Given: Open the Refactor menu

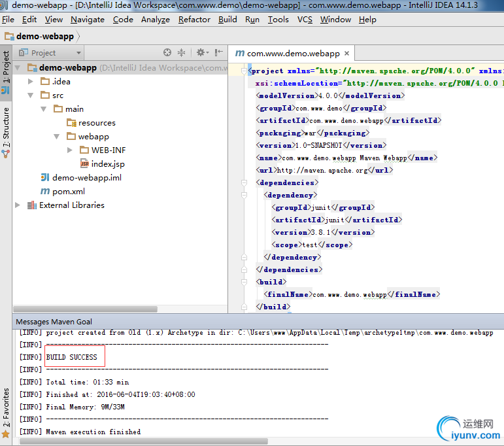Looking at the screenshot, I should pyautogui.click(x=194, y=20).
